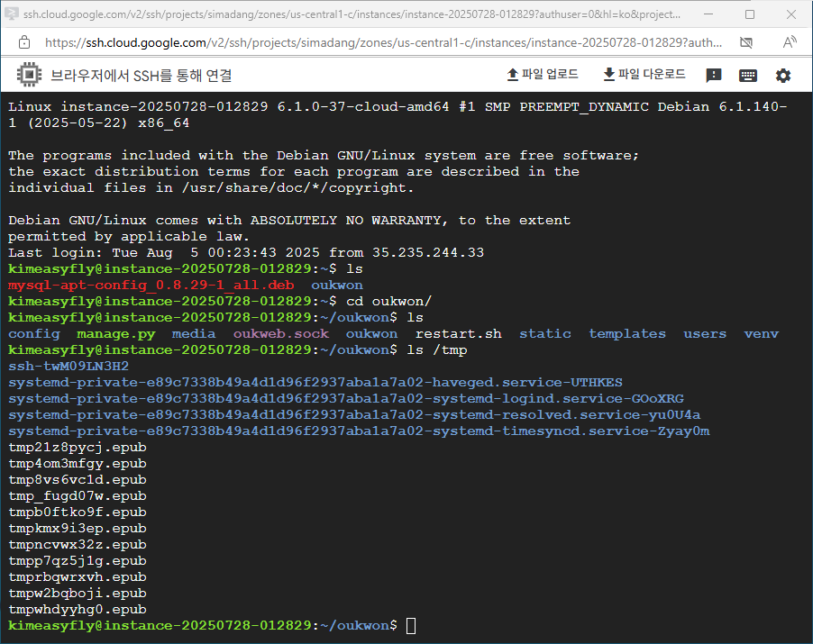Image resolution: width=813 pixels, height=644 pixels.
Task: Click the SSH favicon in the title bar
Action: (x=12, y=14)
